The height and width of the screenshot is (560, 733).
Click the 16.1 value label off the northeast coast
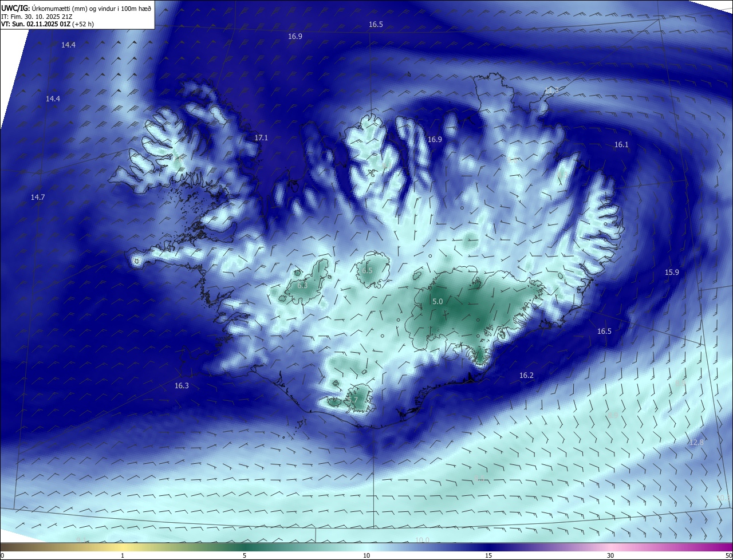coord(621,145)
